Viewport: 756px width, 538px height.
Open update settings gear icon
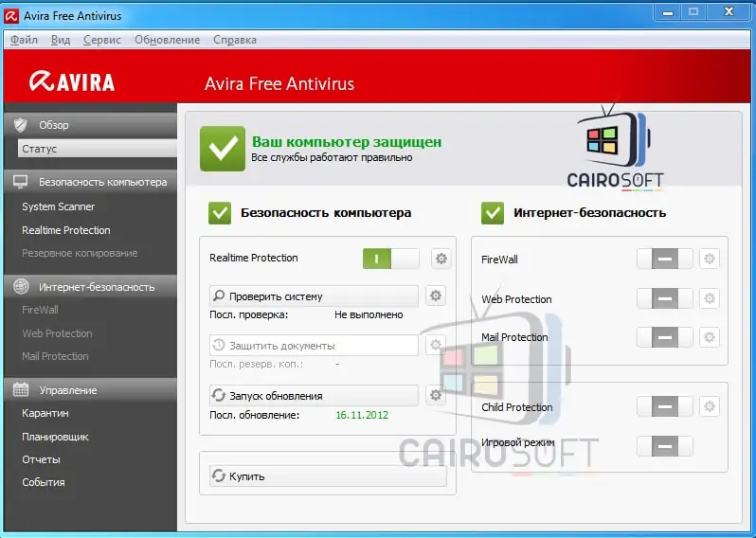436,395
